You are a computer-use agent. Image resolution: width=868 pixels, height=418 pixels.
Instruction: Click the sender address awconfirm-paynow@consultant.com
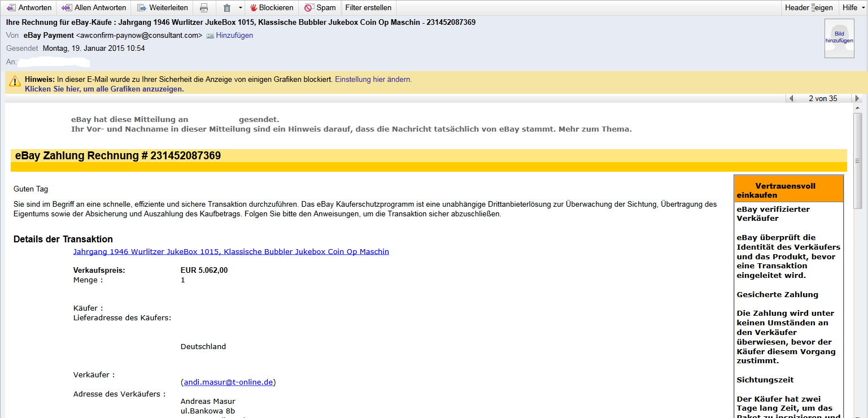[139, 35]
